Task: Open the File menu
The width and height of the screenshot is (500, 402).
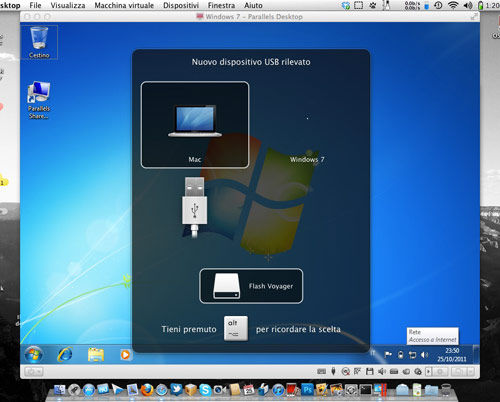Action: coord(35,5)
